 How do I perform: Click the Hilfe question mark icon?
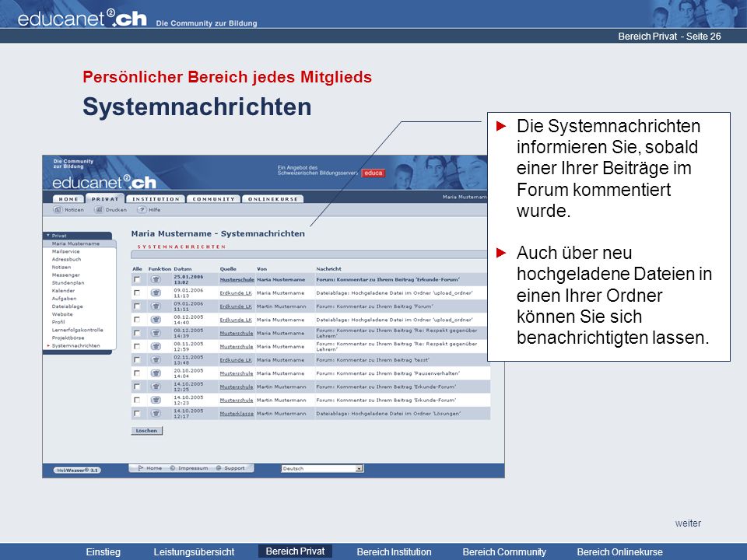tap(142, 209)
